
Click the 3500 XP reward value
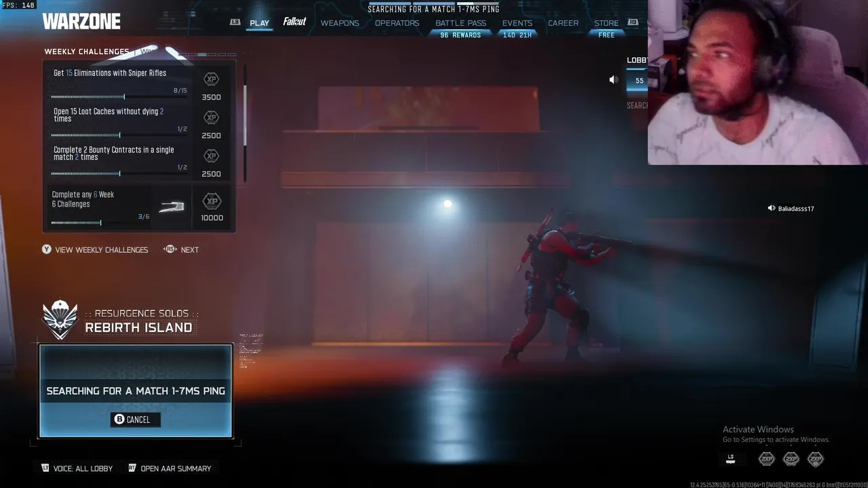212,97
